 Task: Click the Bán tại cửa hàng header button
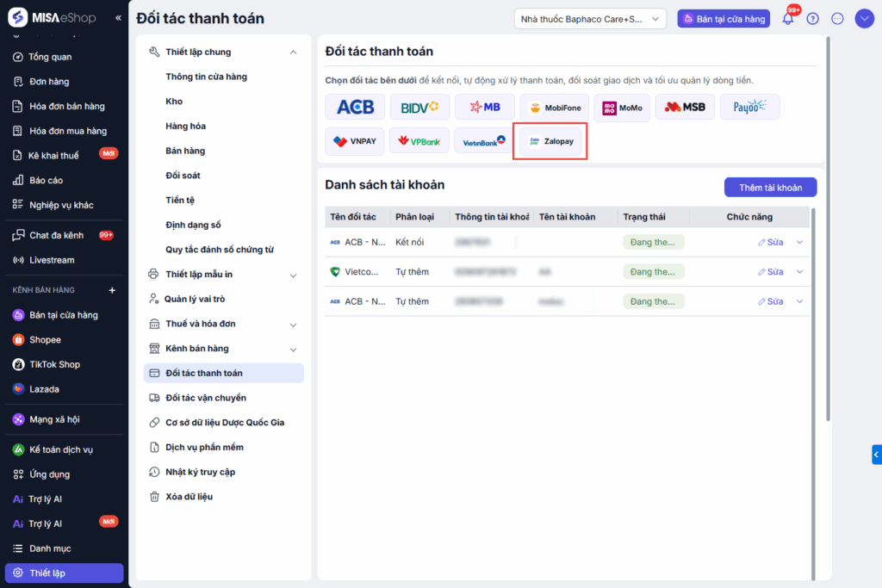(x=723, y=19)
